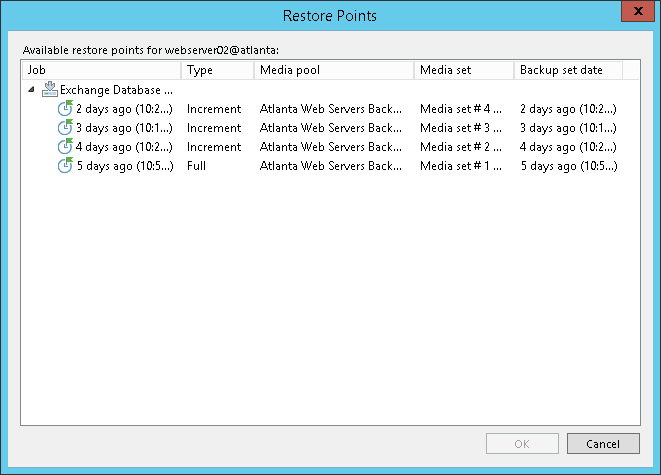The height and width of the screenshot is (475, 661).
Task: Click the Exchange Database job icon
Action: (49, 90)
